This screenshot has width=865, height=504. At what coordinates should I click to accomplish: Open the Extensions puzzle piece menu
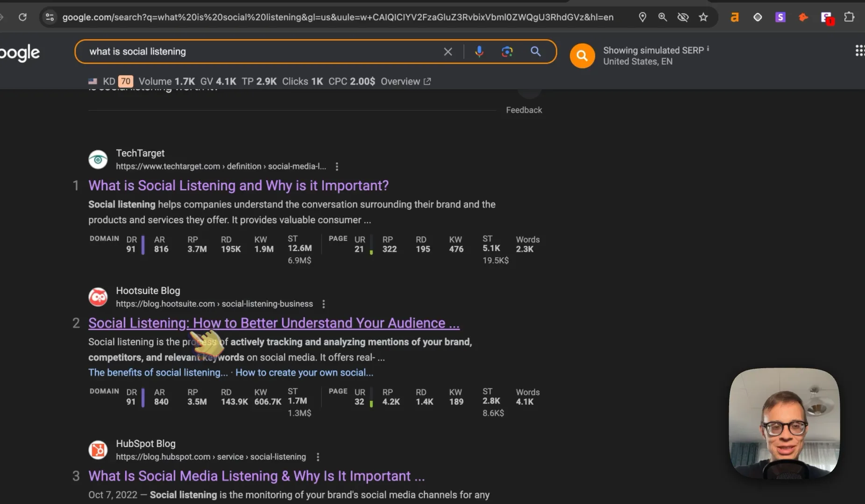tap(849, 17)
